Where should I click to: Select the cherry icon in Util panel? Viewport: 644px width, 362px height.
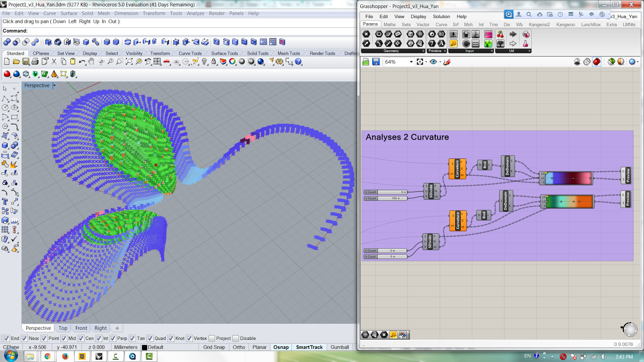500,35
